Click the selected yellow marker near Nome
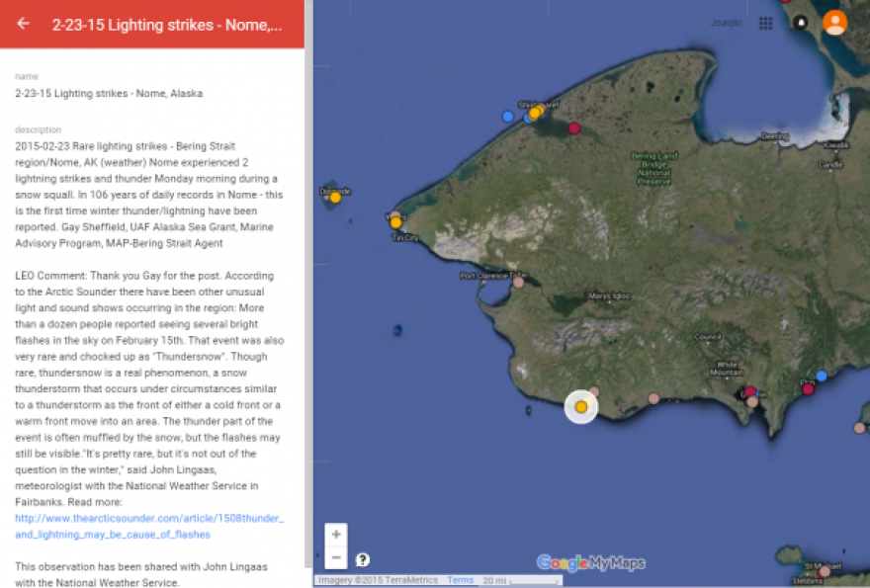Image resolution: width=870 pixels, height=588 pixels. pos(581,407)
